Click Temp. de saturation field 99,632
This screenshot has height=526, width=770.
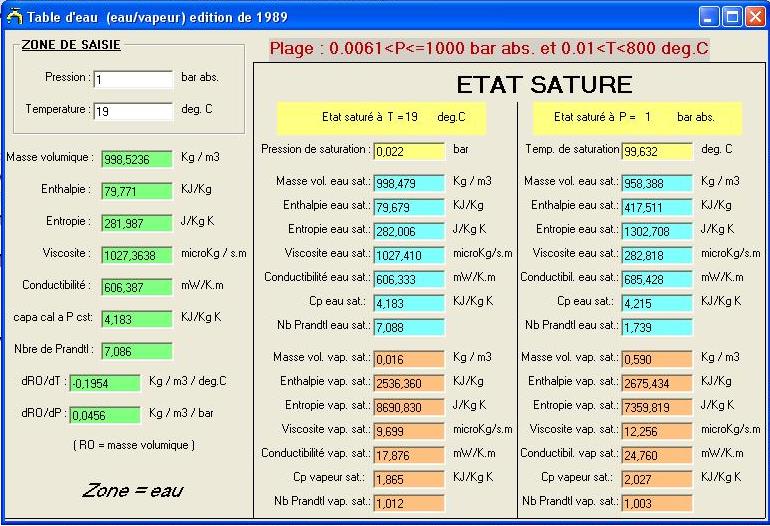657,151
